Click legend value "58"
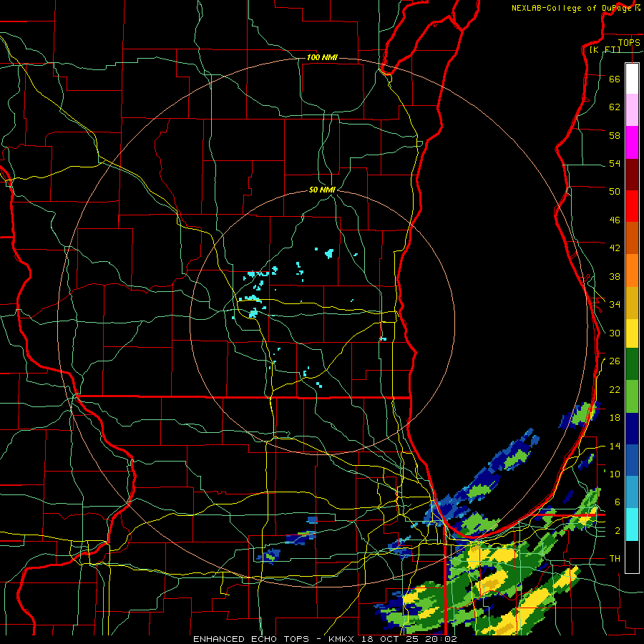644x644 pixels. pyautogui.click(x=615, y=135)
